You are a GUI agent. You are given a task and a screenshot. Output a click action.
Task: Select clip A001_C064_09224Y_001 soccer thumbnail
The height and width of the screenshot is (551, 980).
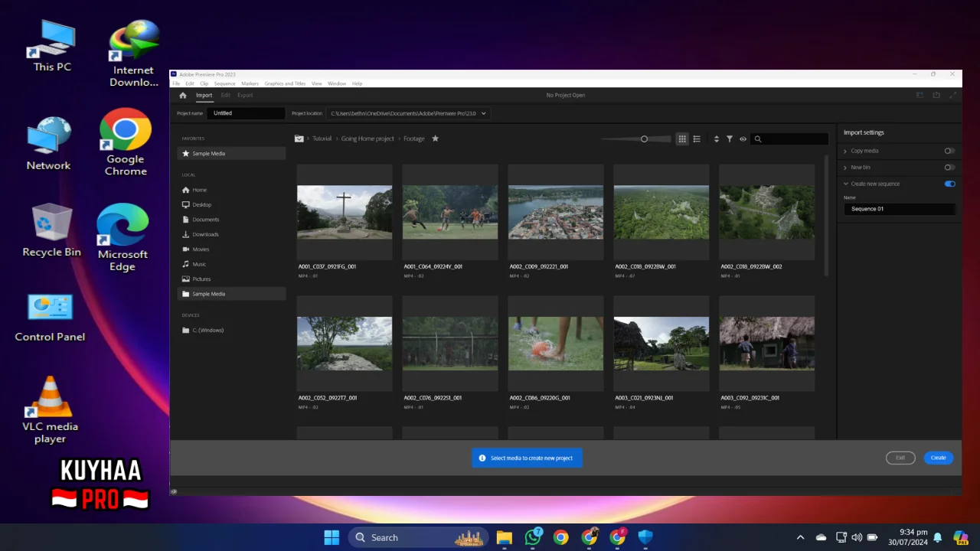point(450,212)
